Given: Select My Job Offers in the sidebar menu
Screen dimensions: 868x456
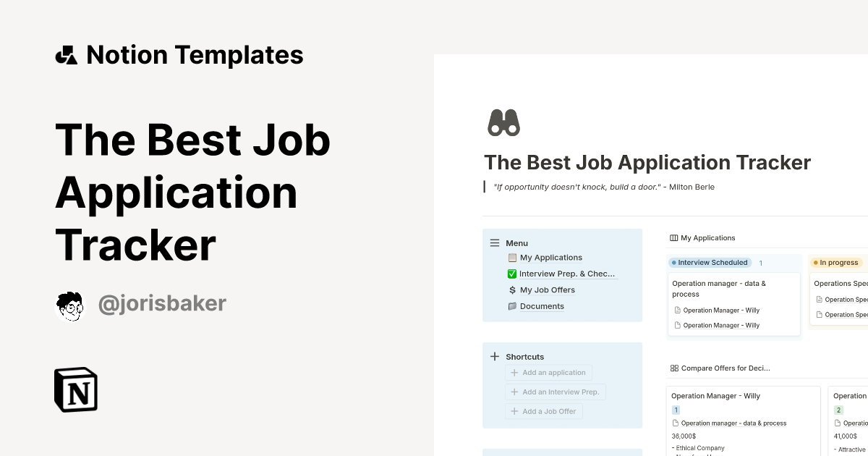Looking at the screenshot, I should [x=547, y=290].
